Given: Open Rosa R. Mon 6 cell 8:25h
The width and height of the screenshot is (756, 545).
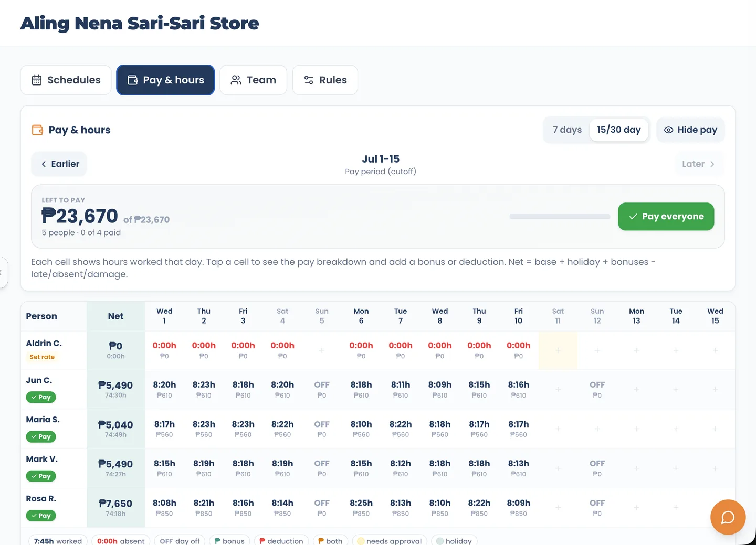Looking at the screenshot, I should 361,508.
